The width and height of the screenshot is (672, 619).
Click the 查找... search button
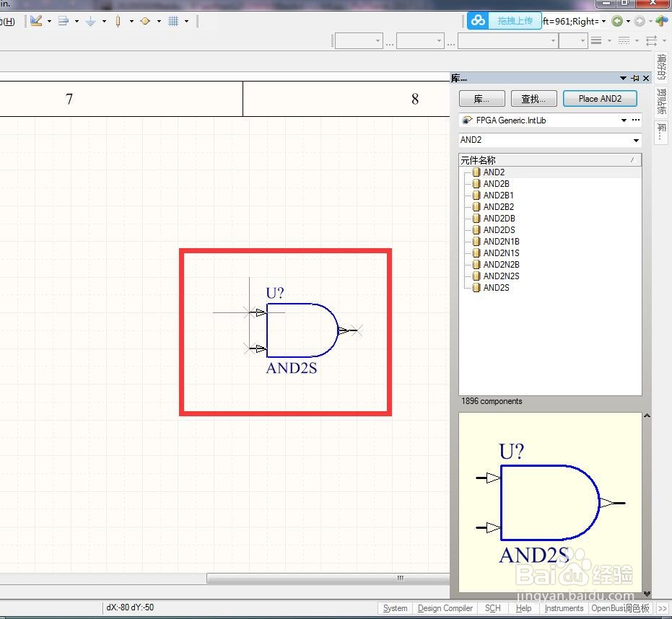click(x=533, y=99)
